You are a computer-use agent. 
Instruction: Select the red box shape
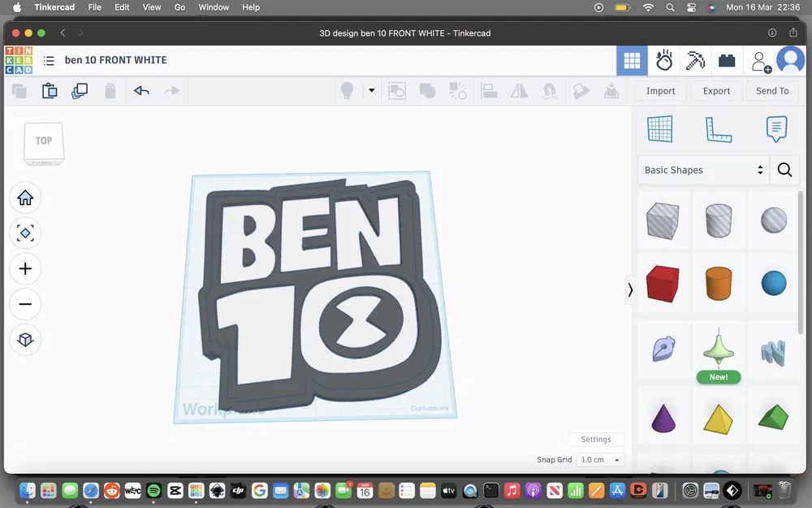(663, 283)
